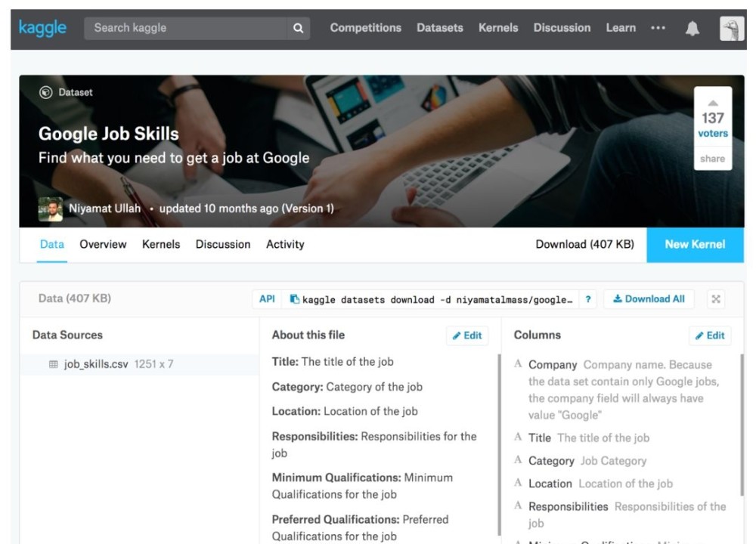Select the Data tab
Screen dimensions: 756x544
pos(52,244)
